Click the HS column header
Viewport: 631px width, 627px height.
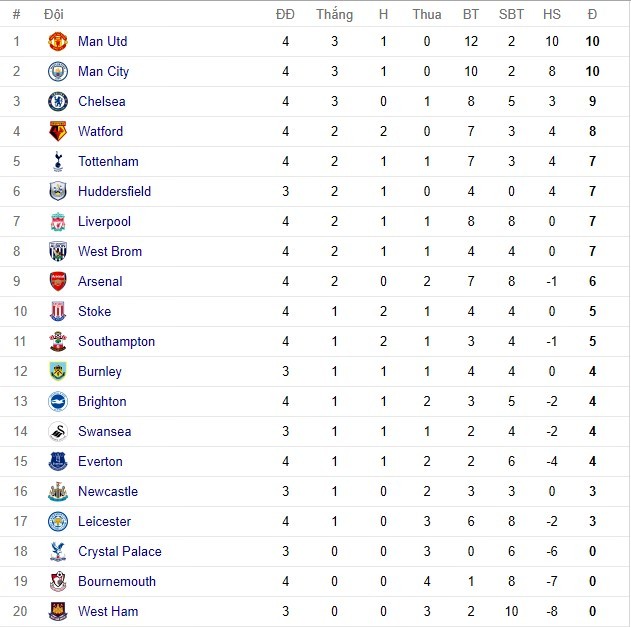(x=552, y=14)
